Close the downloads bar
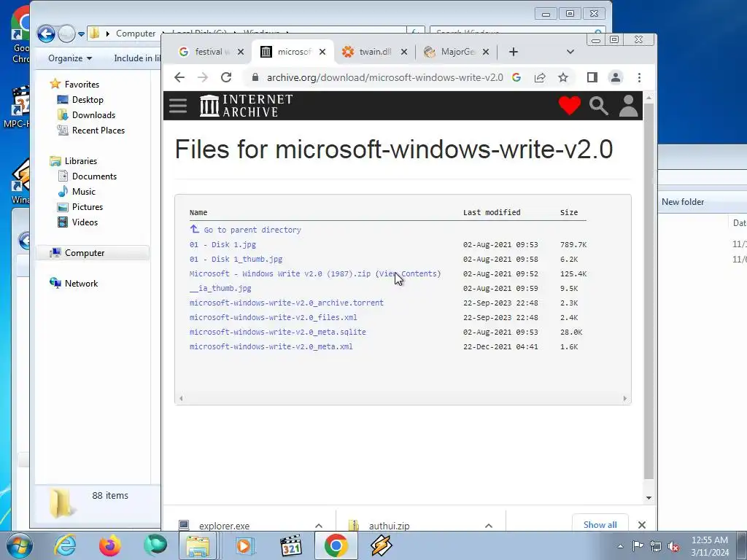The height and width of the screenshot is (560, 747). pos(642,525)
